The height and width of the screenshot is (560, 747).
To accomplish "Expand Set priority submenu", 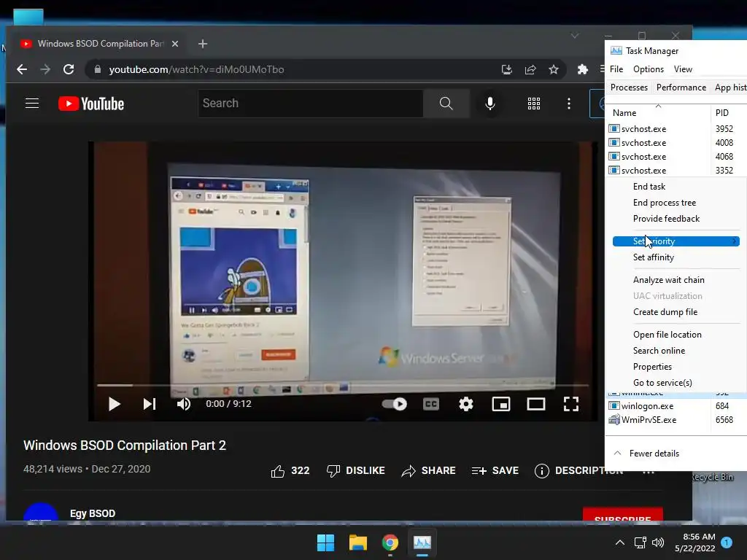I will tap(676, 241).
